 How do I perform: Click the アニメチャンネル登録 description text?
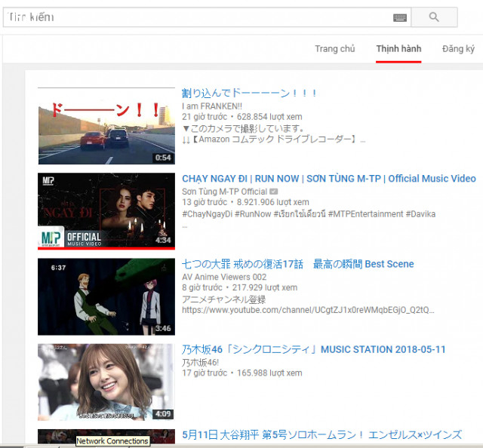223,299
